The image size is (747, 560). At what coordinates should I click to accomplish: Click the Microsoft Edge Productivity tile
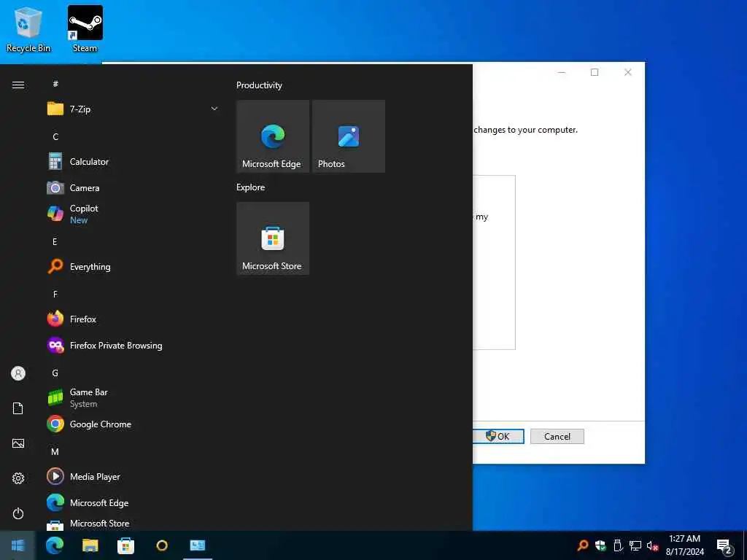[273, 136]
